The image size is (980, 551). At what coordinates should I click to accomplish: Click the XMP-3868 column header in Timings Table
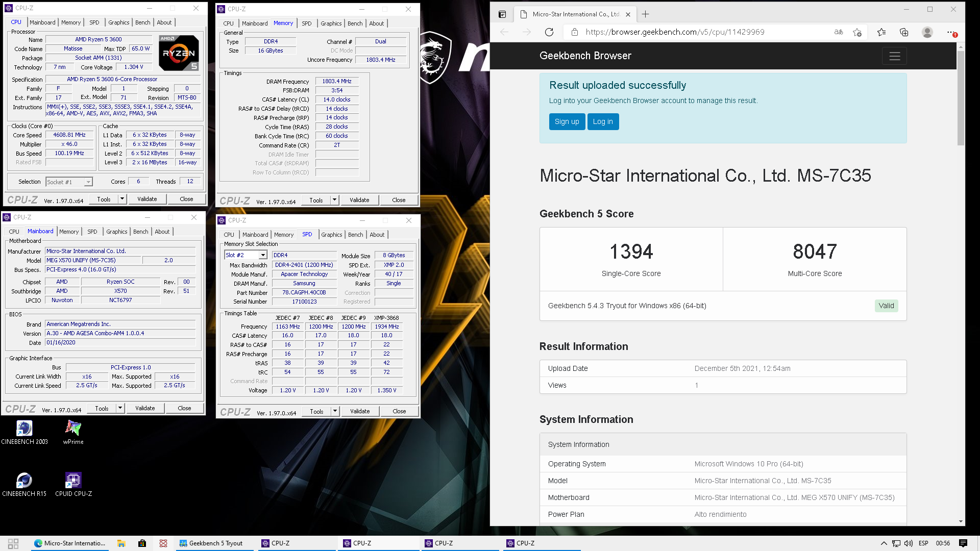click(386, 318)
